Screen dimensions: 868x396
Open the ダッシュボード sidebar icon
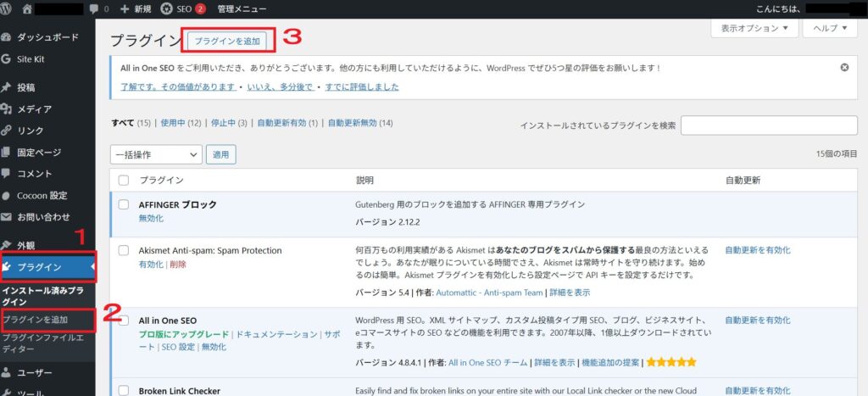tap(6, 37)
